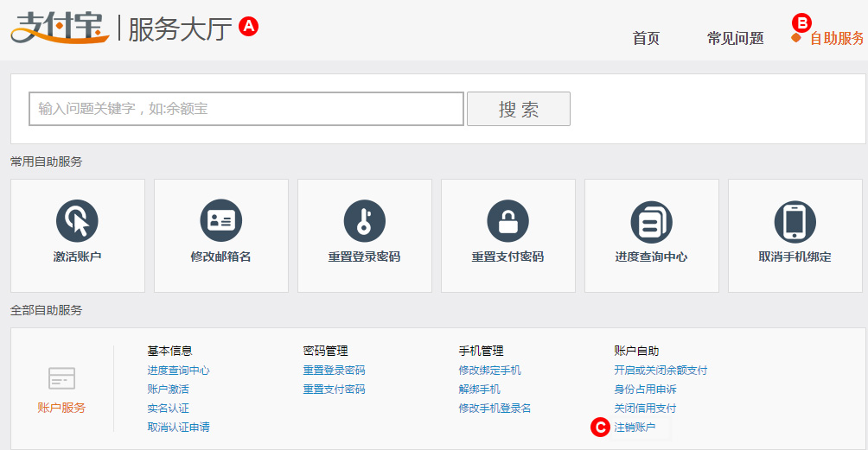Open the 账户激活 link
Screen dimensions: 868x450
click(169, 390)
